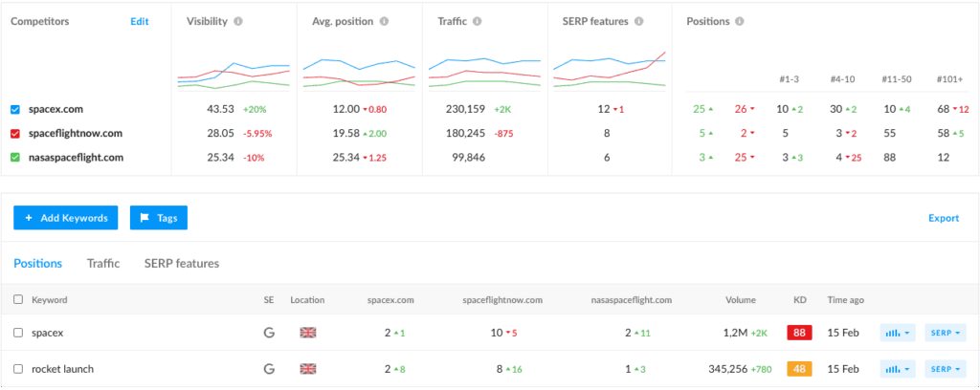The width and height of the screenshot is (980, 390).
Task: Toggle the spaceflightnow.com competitor checkbox
Action: 14,133
